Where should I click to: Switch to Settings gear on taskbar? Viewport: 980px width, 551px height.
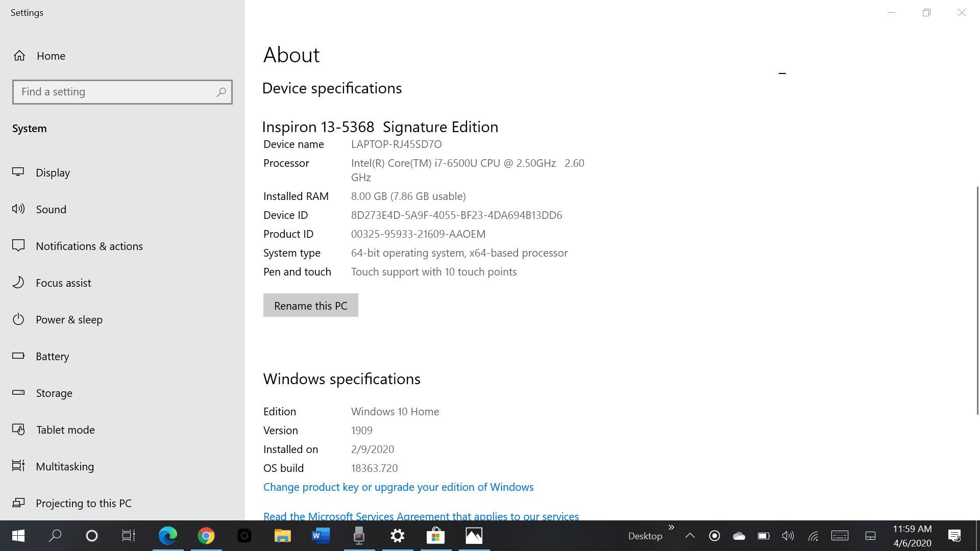pos(398,536)
